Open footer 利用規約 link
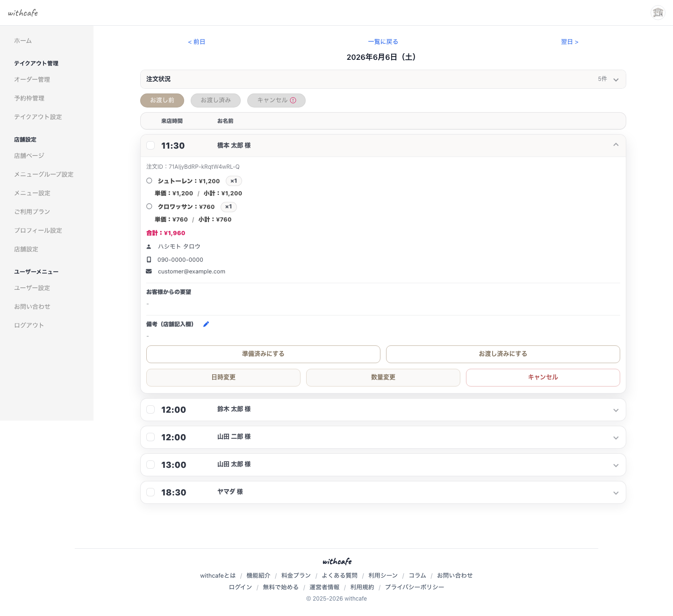673x616 pixels. pos(362,587)
